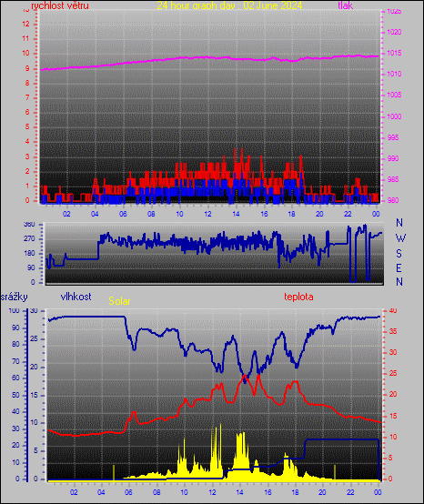Click the '985' pressure axis value

tap(393, 179)
